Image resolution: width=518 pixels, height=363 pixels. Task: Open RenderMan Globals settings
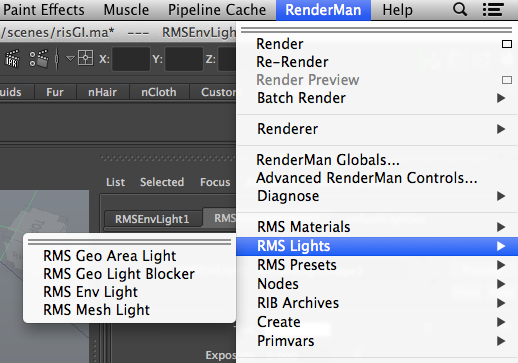[x=377, y=160]
